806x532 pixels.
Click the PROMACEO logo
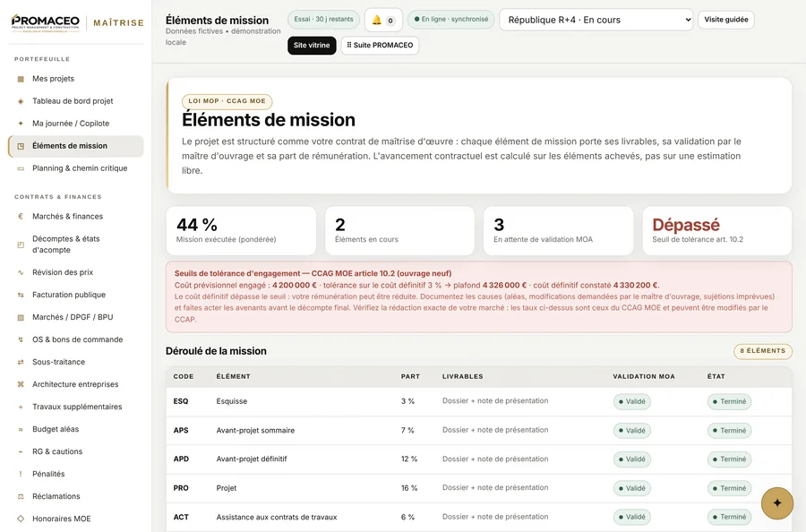46,22
